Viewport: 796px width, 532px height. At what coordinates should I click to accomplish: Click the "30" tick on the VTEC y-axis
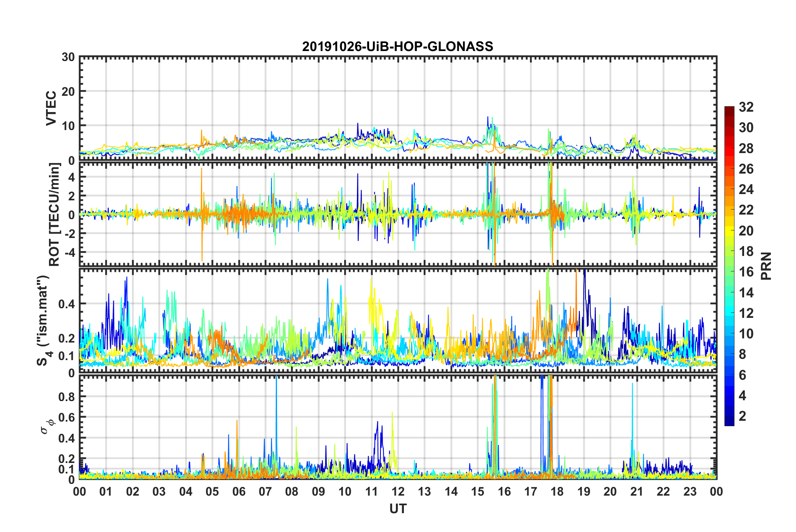[x=68, y=57]
